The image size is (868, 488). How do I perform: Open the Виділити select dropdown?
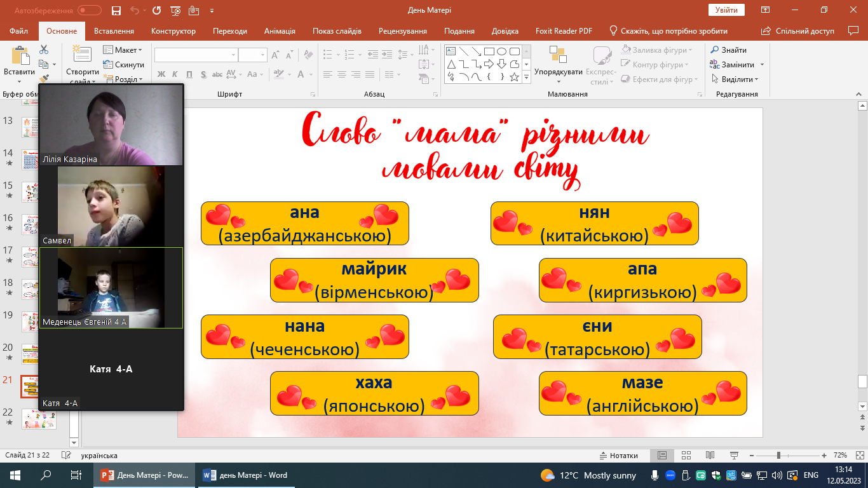click(x=735, y=79)
